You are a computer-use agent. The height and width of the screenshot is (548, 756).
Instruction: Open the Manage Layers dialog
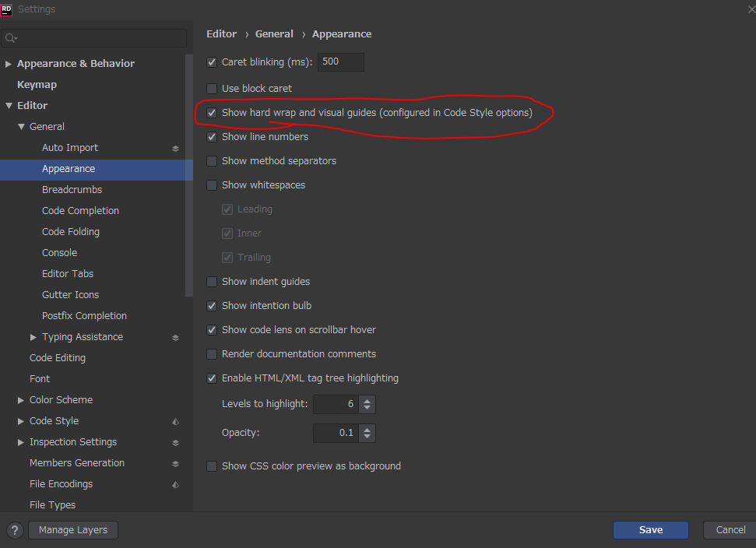tap(73, 530)
